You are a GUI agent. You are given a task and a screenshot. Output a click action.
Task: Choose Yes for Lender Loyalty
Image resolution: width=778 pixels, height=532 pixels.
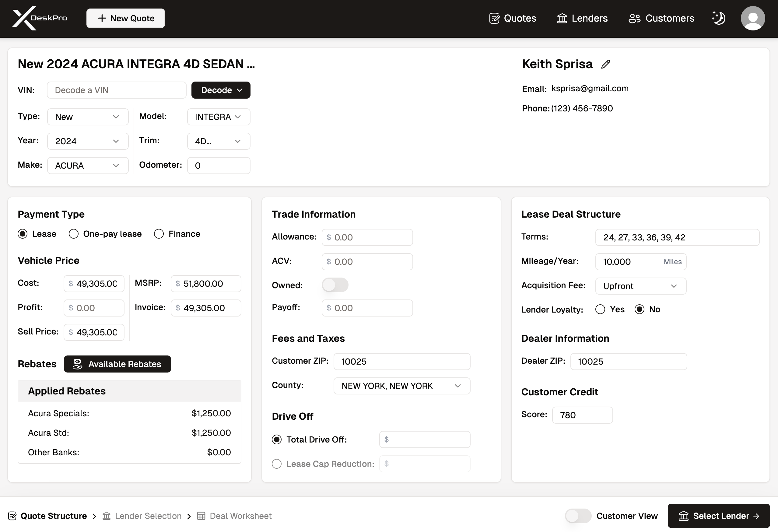[600, 309]
